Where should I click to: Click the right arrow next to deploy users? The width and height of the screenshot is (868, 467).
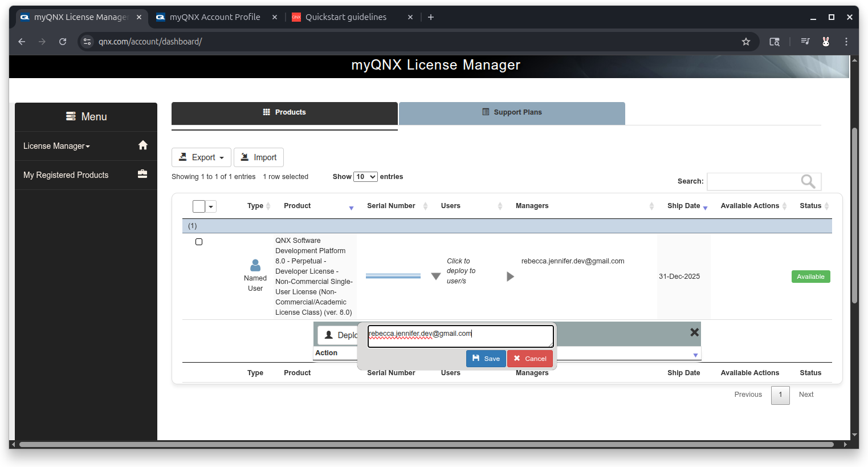pos(510,277)
